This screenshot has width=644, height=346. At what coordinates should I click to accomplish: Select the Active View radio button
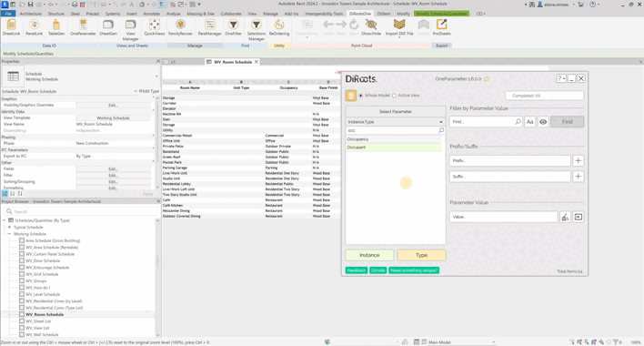pos(394,96)
